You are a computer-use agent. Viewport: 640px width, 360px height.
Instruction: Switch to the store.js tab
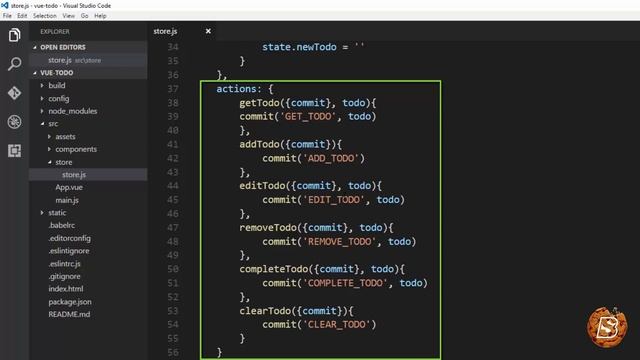(x=165, y=31)
